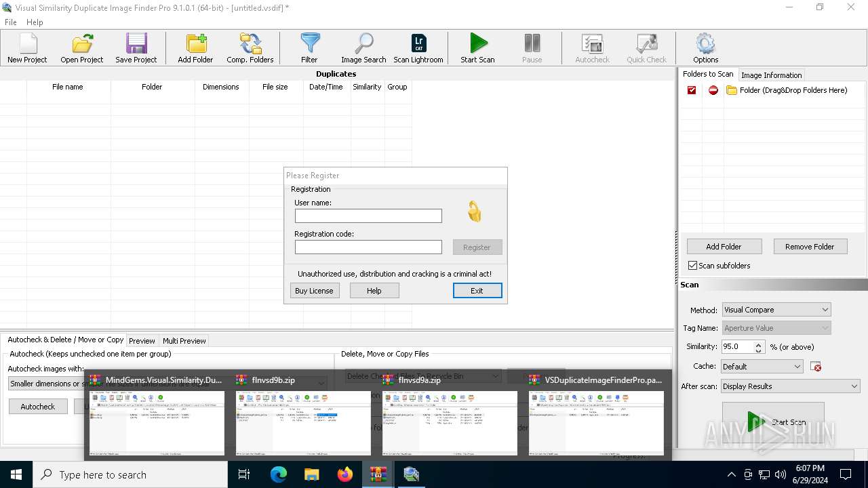Open the Method dropdown

(776, 310)
